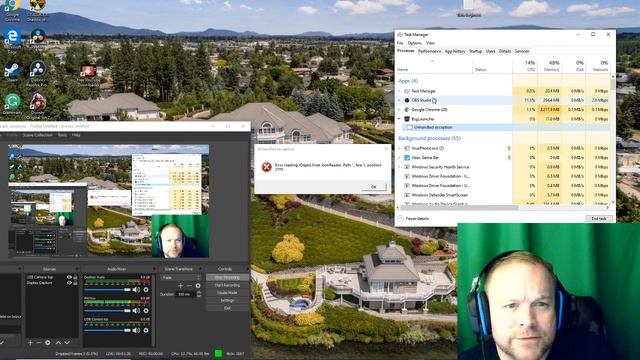Toggle visibility eye for USB Camera source

[69, 277]
